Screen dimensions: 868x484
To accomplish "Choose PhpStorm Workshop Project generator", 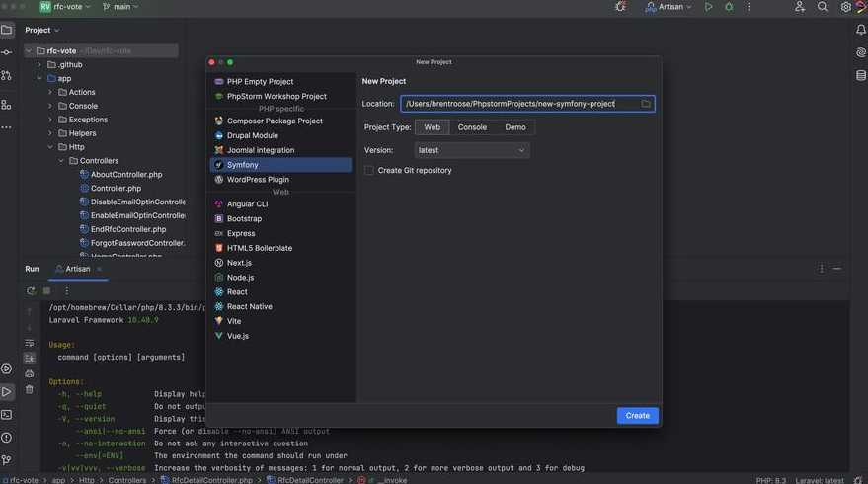I will 280,97.
